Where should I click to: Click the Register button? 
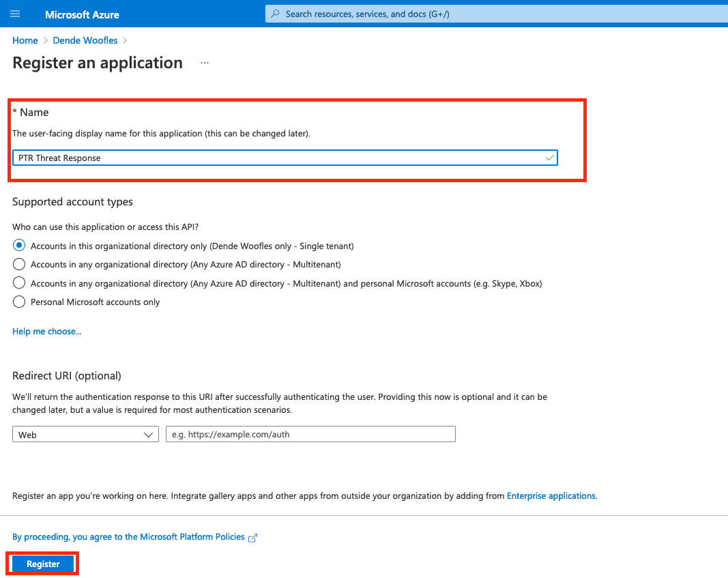tap(43, 564)
